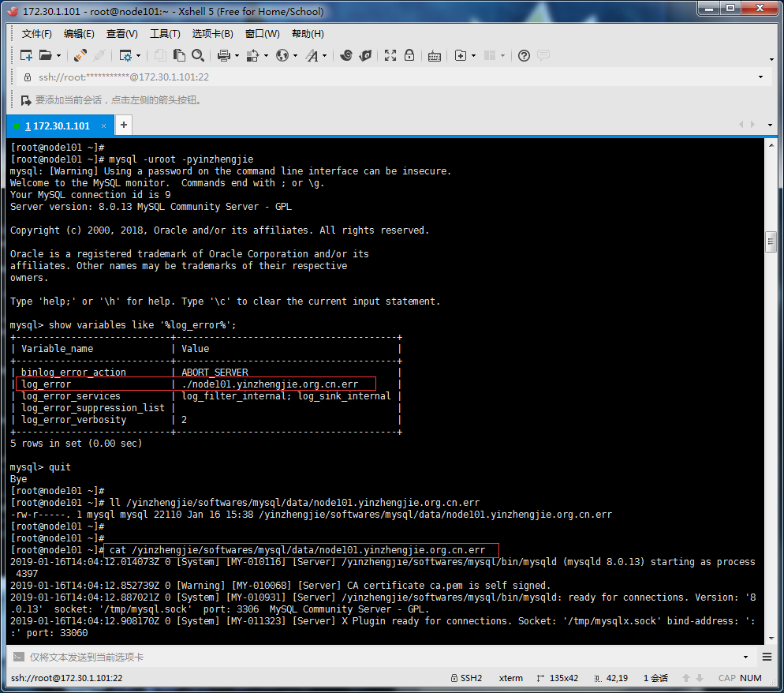Open the 工具(T) menu
784x693 pixels.
click(x=165, y=33)
